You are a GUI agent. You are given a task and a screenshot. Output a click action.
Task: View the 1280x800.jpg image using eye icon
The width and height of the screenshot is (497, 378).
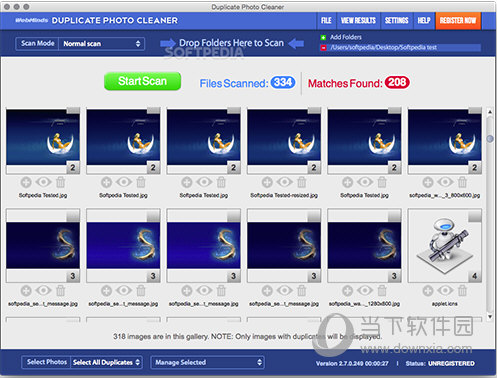tap(365, 291)
